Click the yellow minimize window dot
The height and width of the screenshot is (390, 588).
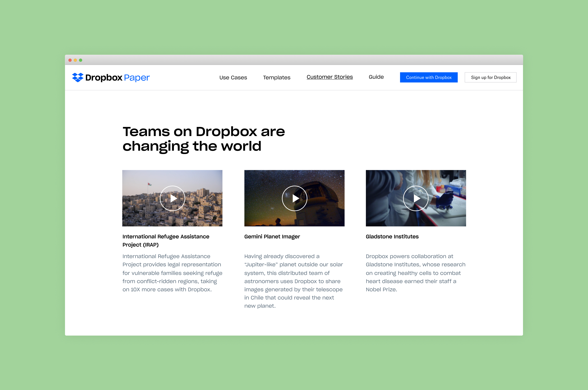[75, 60]
